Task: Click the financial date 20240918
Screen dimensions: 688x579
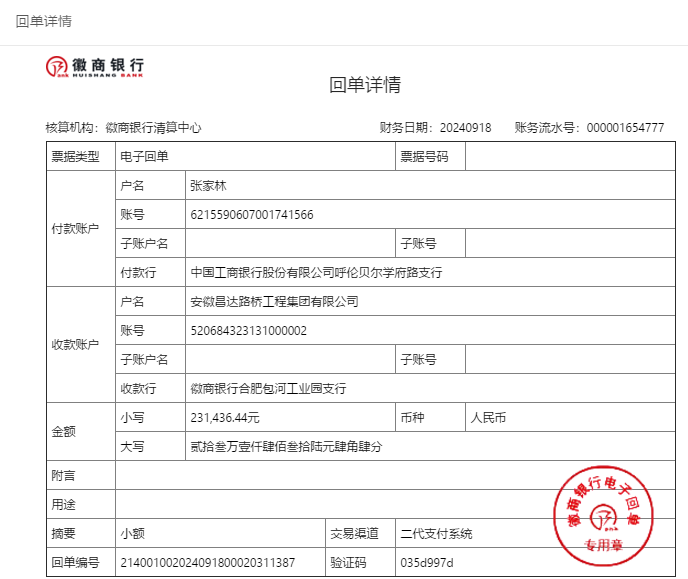Action: coord(465,128)
